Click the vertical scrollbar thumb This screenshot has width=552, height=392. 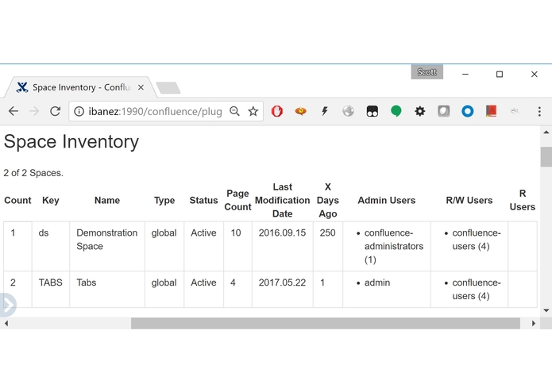[546, 157]
